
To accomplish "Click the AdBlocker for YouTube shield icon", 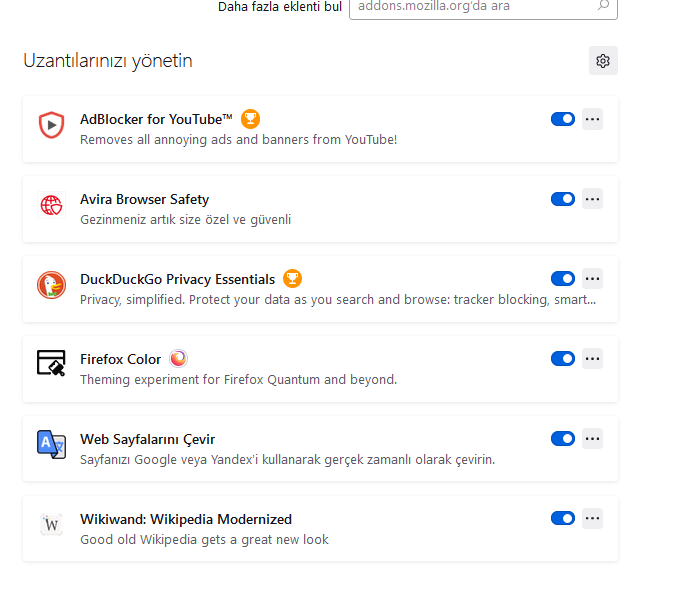I will (x=51, y=125).
